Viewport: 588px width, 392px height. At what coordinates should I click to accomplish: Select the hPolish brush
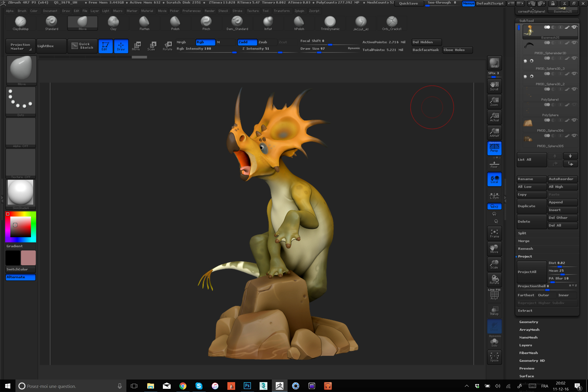(x=299, y=23)
